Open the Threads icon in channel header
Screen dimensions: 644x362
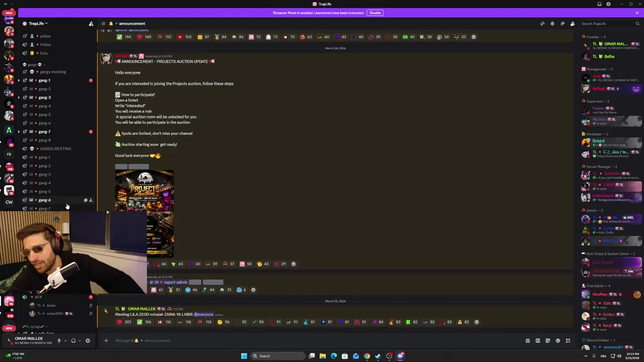542,24
